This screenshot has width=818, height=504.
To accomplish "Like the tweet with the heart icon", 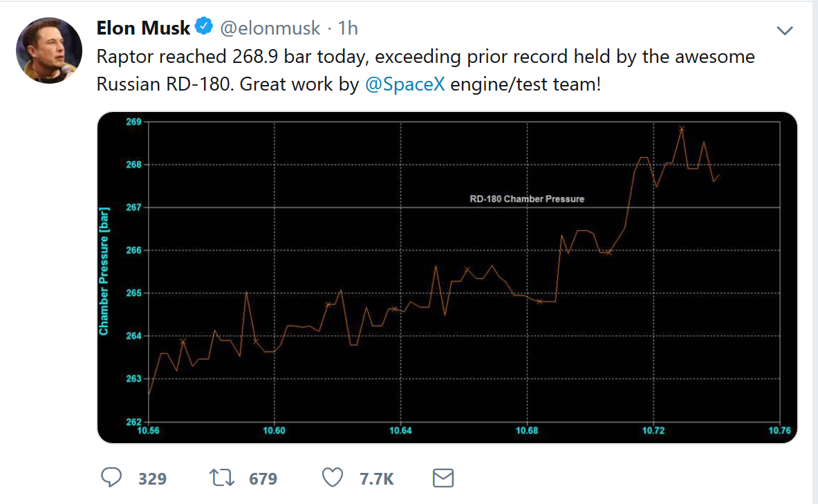I will (x=333, y=478).
